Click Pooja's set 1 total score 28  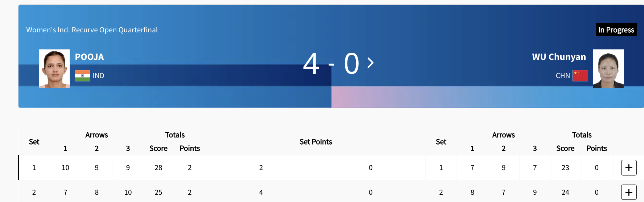pyautogui.click(x=158, y=167)
